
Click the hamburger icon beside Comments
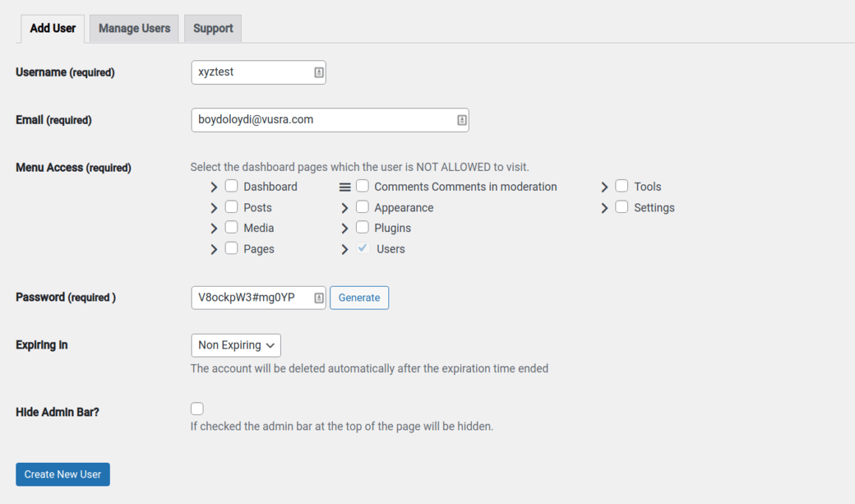click(345, 186)
